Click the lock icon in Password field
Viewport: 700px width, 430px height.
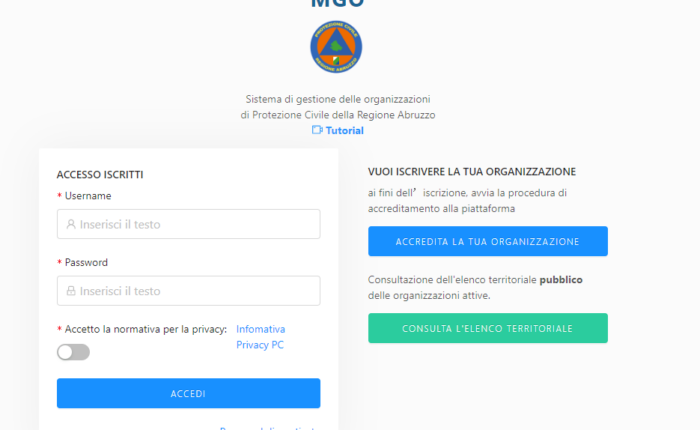pyautogui.click(x=71, y=291)
